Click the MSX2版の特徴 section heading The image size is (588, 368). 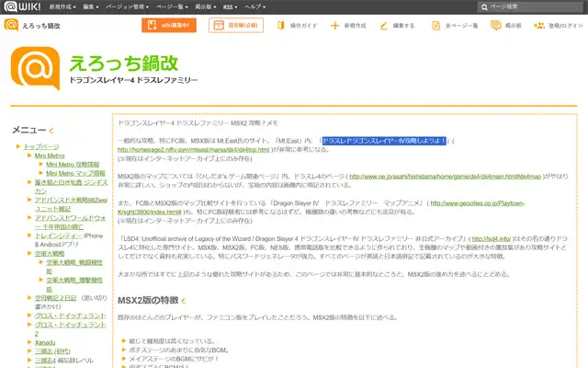pyautogui.click(x=148, y=301)
